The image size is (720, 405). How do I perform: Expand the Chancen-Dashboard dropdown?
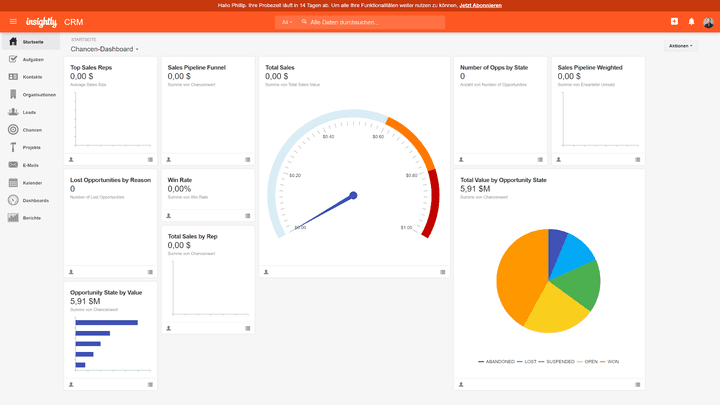coord(105,48)
